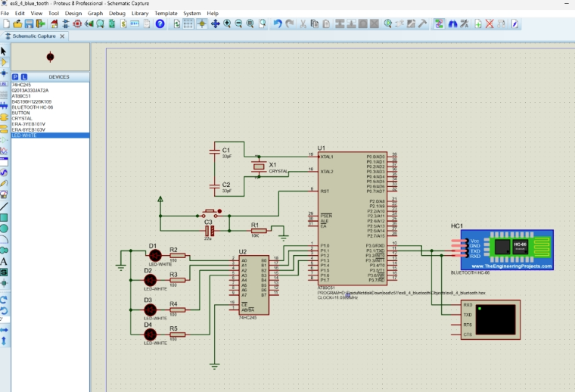Select BLUETOOTH HC-06 in devices list
Image resolution: width=575 pixels, height=392 pixels.
click(33, 107)
